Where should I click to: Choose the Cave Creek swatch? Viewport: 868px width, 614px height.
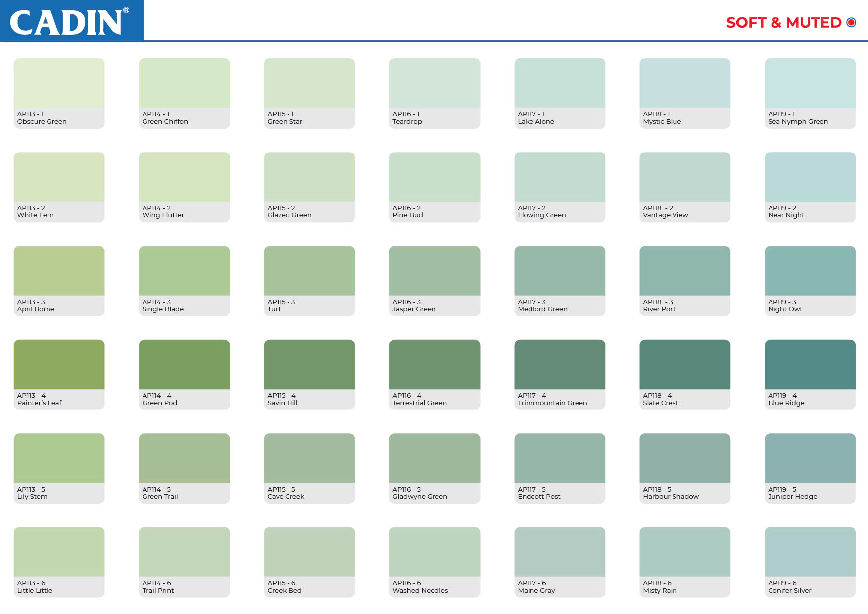coord(309,458)
